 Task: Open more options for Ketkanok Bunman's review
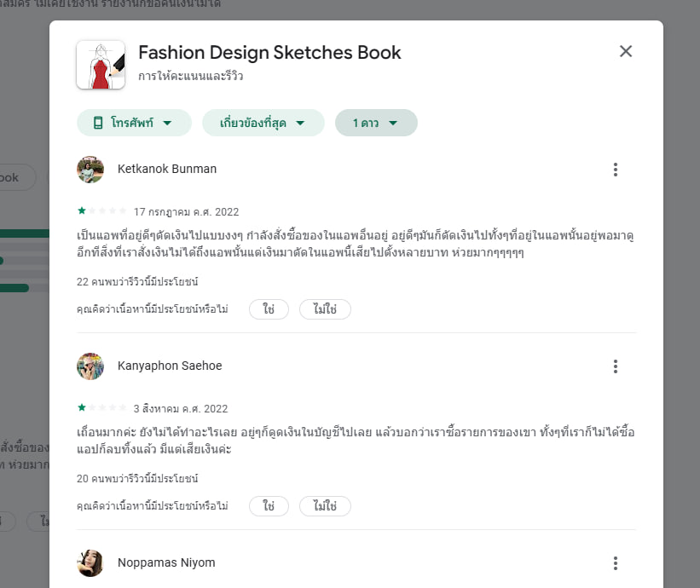[615, 170]
